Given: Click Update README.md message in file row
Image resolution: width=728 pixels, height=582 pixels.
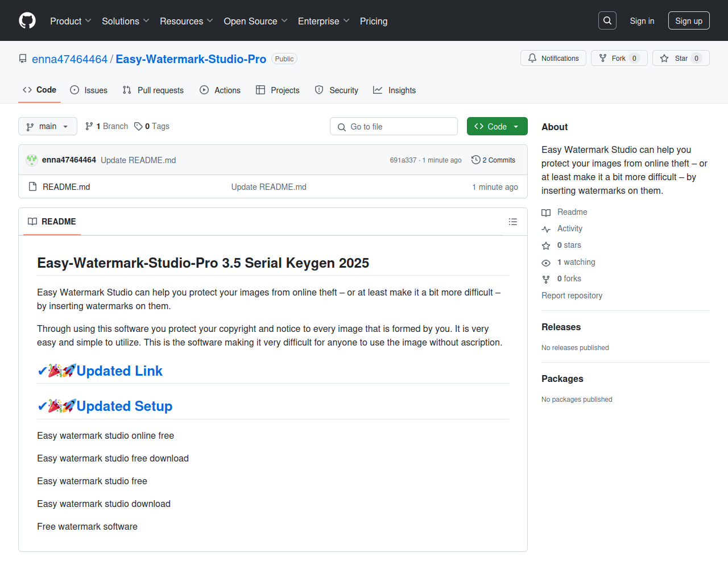Looking at the screenshot, I should coord(269,187).
